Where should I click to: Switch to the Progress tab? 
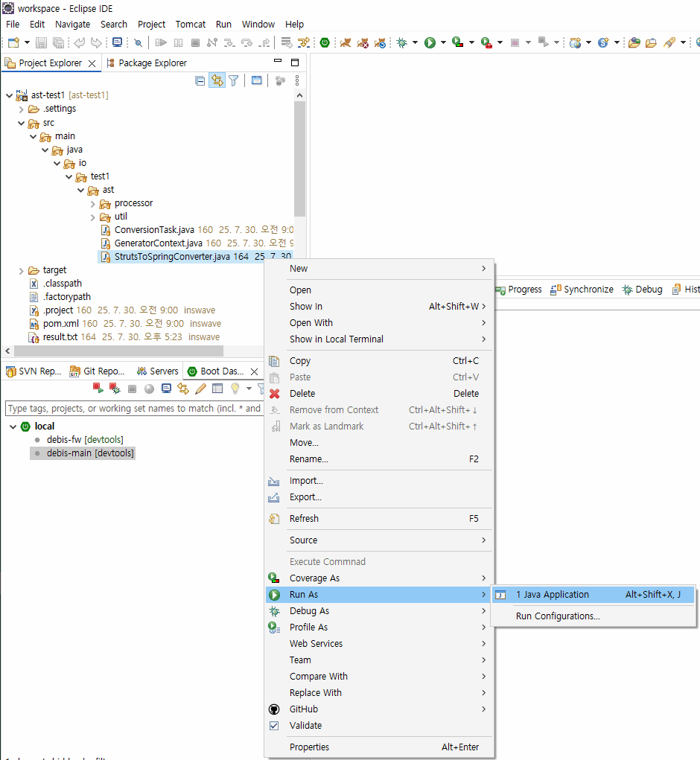[x=519, y=290]
